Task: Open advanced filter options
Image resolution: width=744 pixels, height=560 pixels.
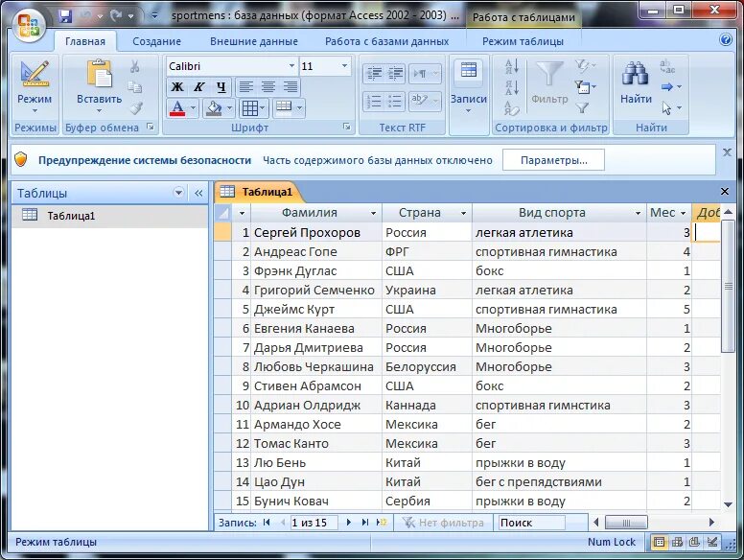Action: point(586,87)
